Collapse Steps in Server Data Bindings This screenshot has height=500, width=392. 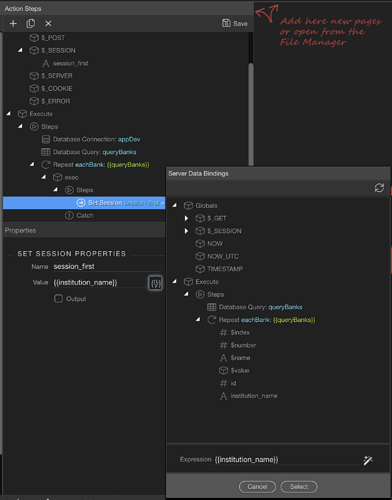pos(187,294)
